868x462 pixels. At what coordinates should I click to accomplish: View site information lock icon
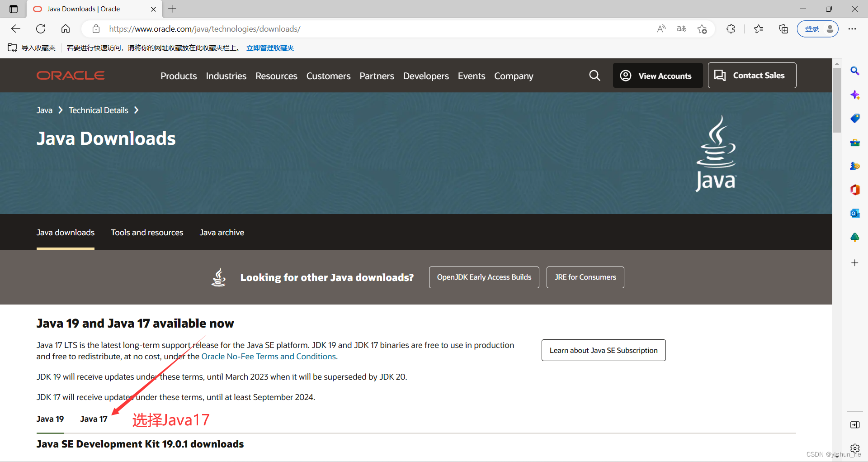(x=96, y=29)
